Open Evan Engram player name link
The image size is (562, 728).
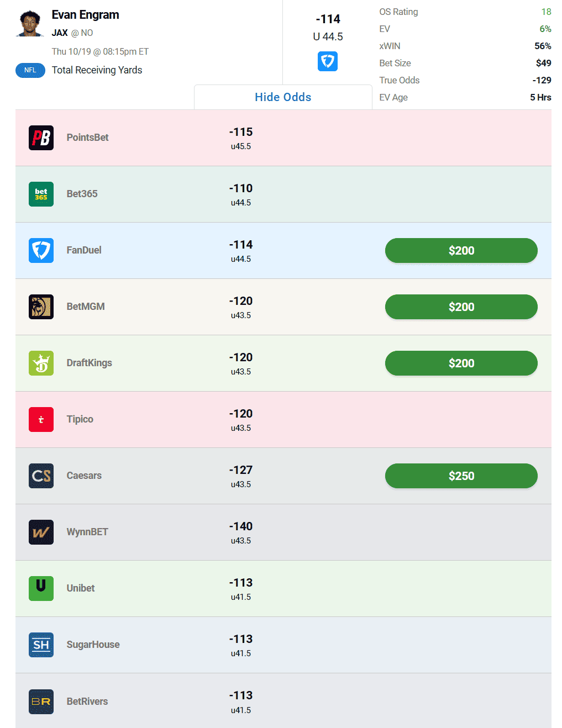coord(86,15)
